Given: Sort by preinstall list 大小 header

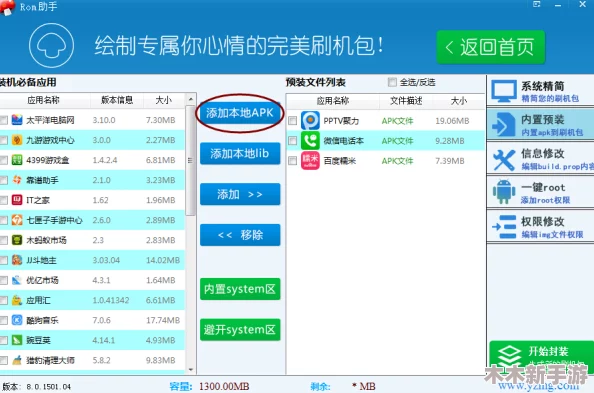Looking at the screenshot, I should pyautogui.click(x=459, y=101).
